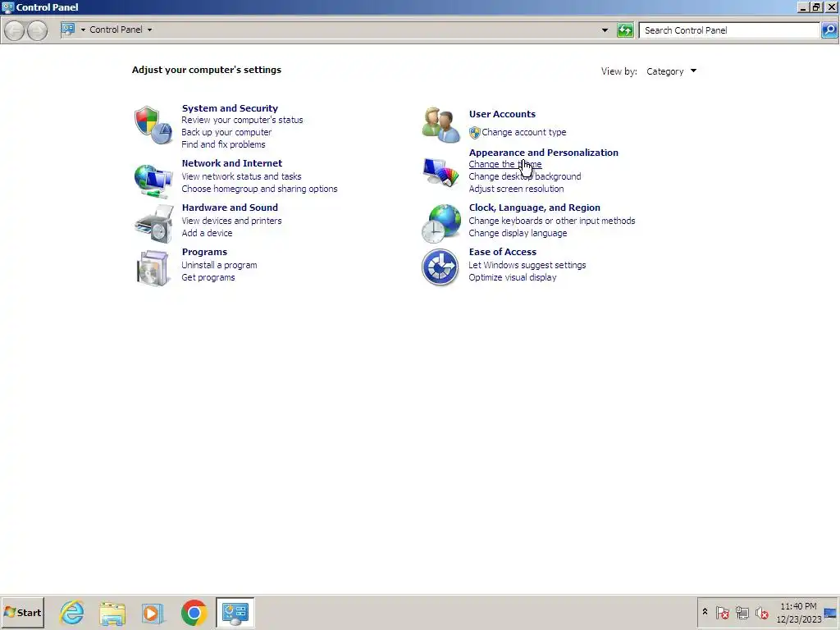Open the User Accounts heading
The image size is (840, 630).
(503, 114)
